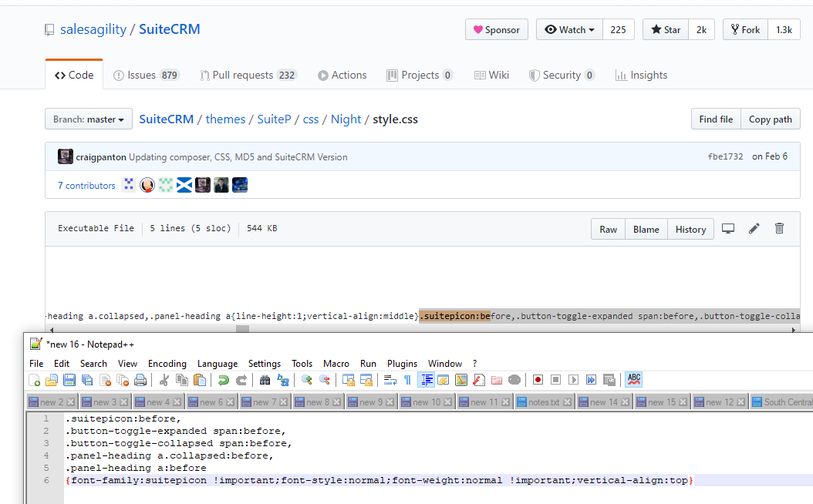Open the Encoding menu
The image size is (813, 504).
pos(167,364)
